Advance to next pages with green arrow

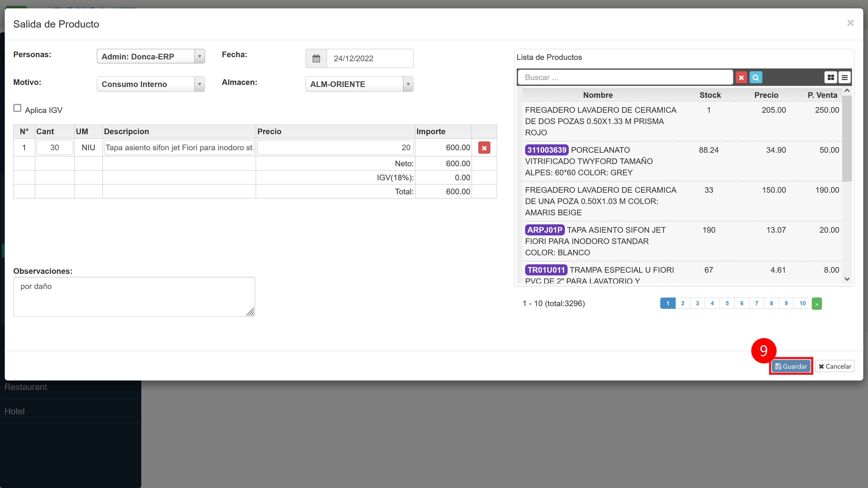[x=817, y=303]
